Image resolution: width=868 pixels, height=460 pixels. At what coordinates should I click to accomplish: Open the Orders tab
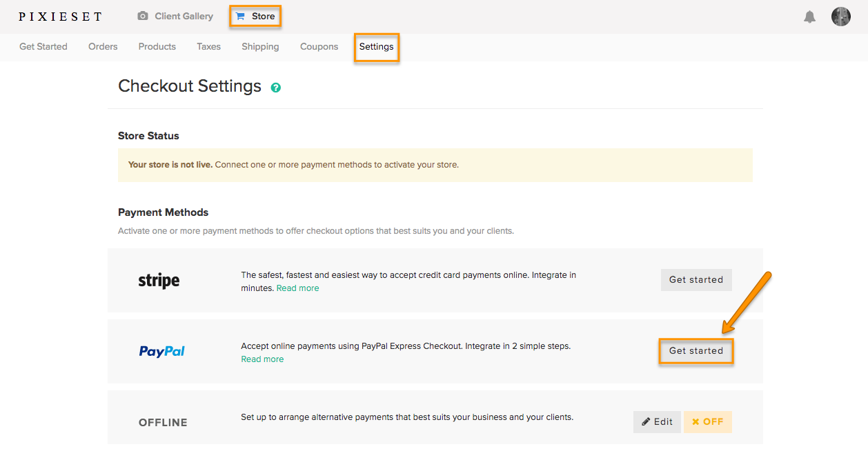pos(103,47)
